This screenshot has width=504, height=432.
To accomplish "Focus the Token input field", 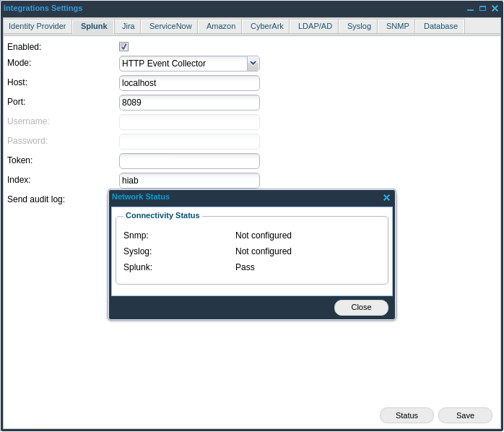I will pyautogui.click(x=189, y=161).
